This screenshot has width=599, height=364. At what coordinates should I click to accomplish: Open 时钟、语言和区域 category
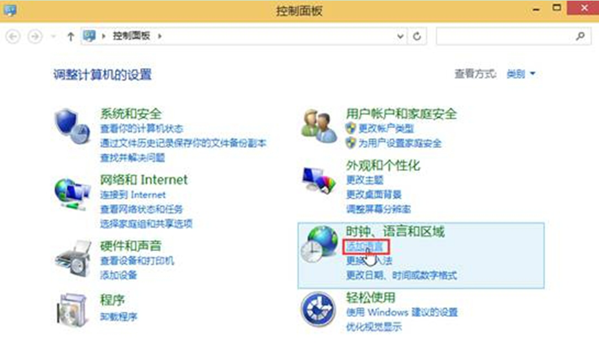click(395, 231)
